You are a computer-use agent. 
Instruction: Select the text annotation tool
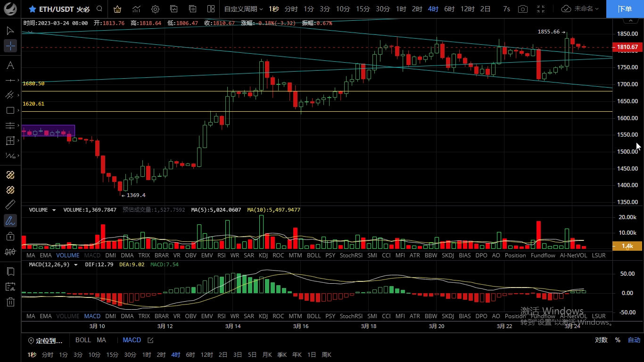point(10,65)
